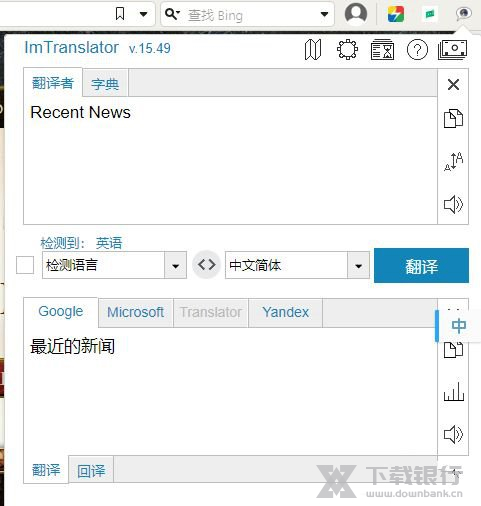Select the Google translation tab
The width and height of the screenshot is (481, 506).
click(x=61, y=312)
